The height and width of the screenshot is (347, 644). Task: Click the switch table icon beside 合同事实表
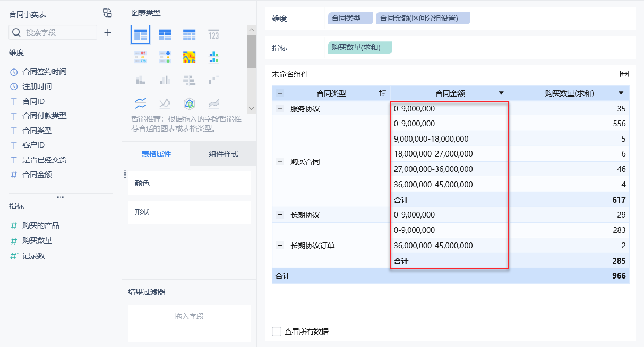coord(107,13)
